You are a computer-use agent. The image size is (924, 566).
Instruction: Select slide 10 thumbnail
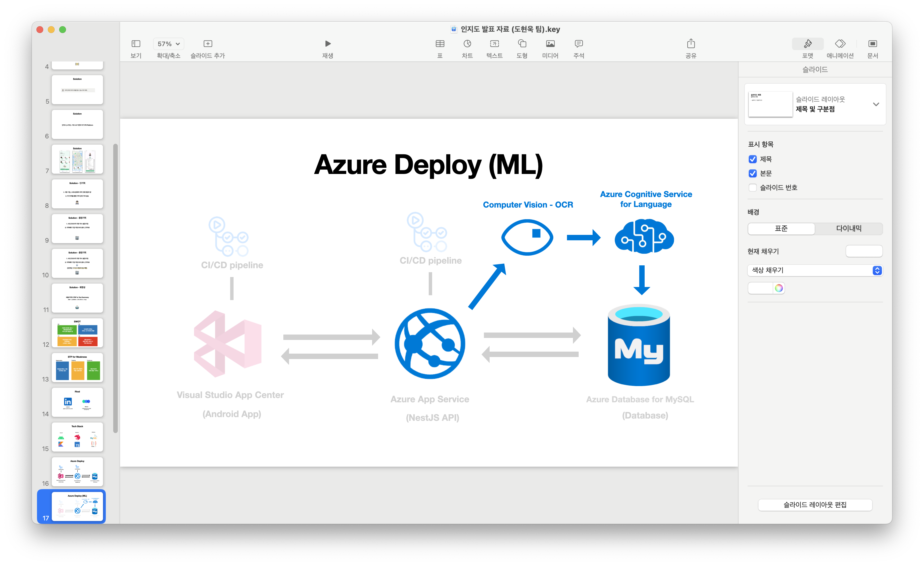(x=77, y=263)
